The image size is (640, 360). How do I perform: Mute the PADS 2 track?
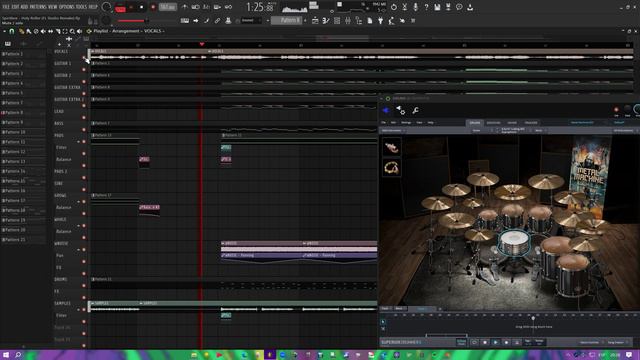pos(84,178)
